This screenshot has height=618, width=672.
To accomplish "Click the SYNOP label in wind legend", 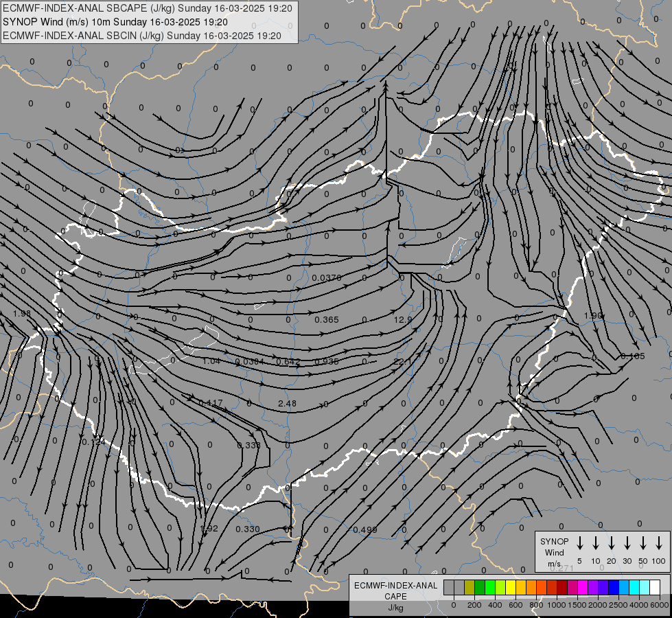I will coord(554,541).
